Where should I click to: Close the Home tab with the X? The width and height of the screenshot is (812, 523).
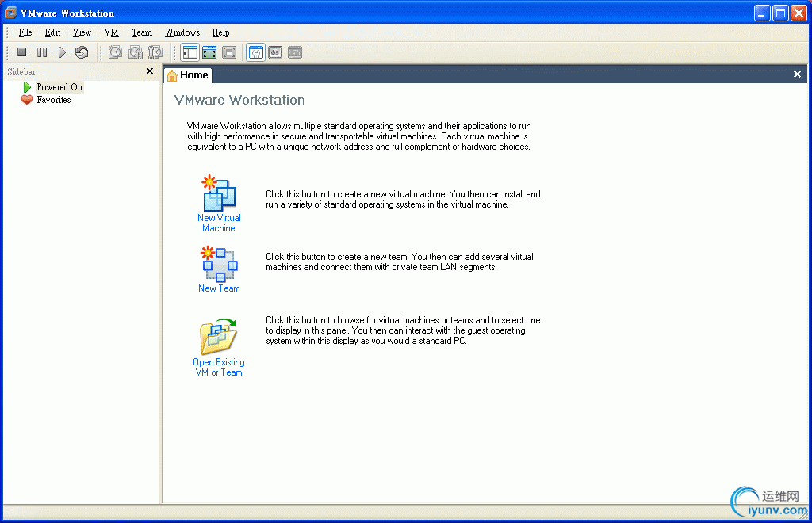797,74
